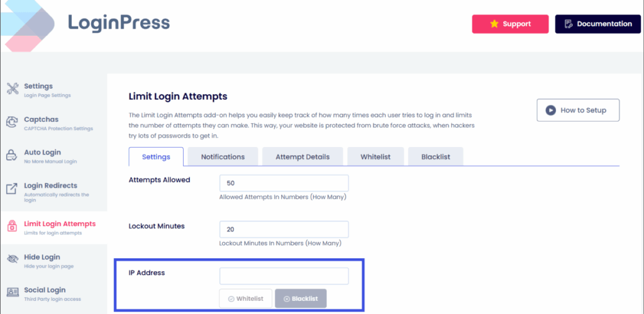This screenshot has width=644, height=314.
Task: Go to Captchas sidebar section
Action: 54,123
